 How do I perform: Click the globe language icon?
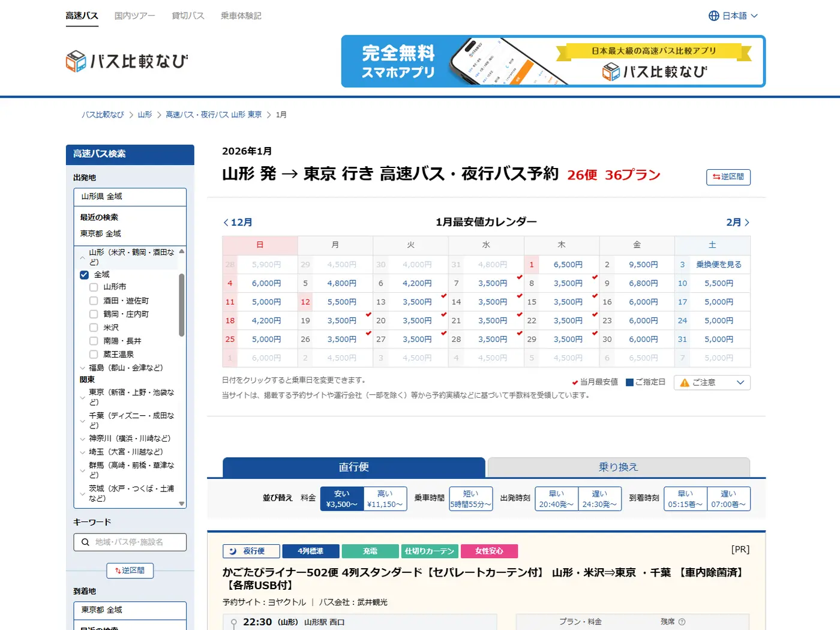pos(713,16)
